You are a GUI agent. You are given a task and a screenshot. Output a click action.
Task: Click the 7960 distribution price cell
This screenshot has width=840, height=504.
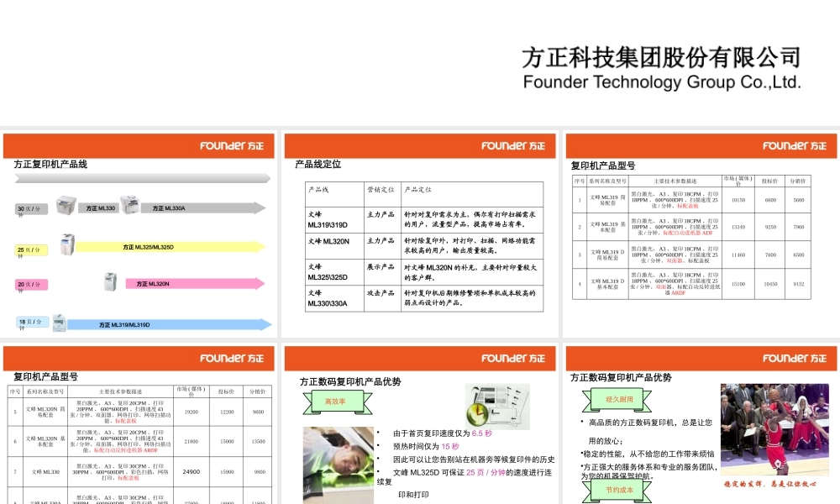coord(798,227)
